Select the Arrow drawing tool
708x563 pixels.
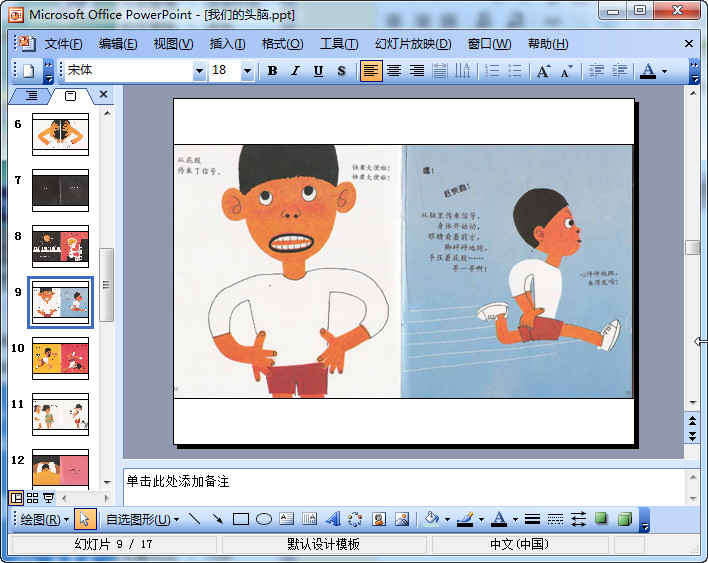coord(218,519)
